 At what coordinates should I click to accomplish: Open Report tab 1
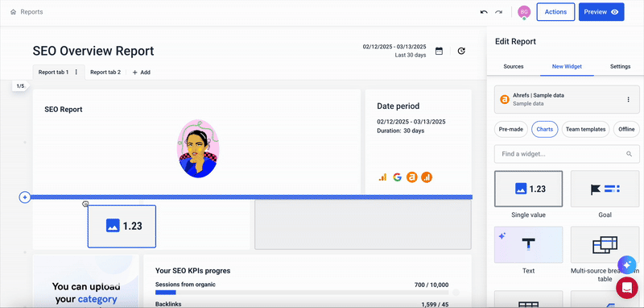pos(53,72)
